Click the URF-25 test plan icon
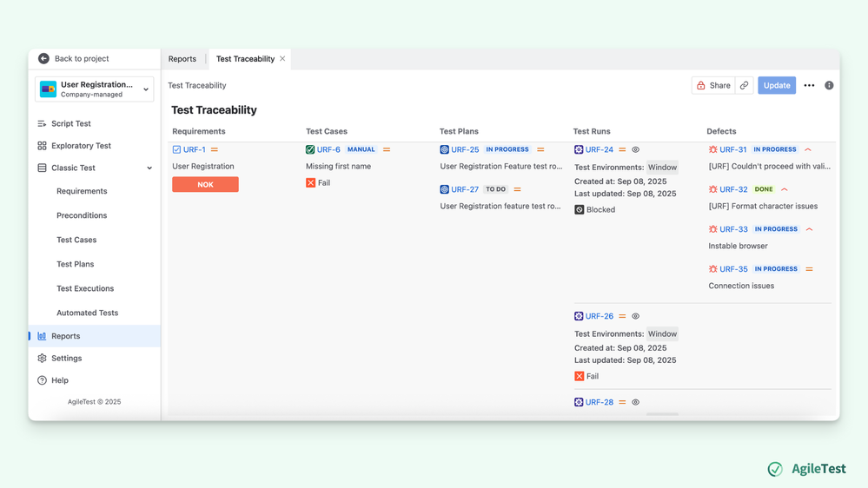The image size is (868, 488). (445, 149)
